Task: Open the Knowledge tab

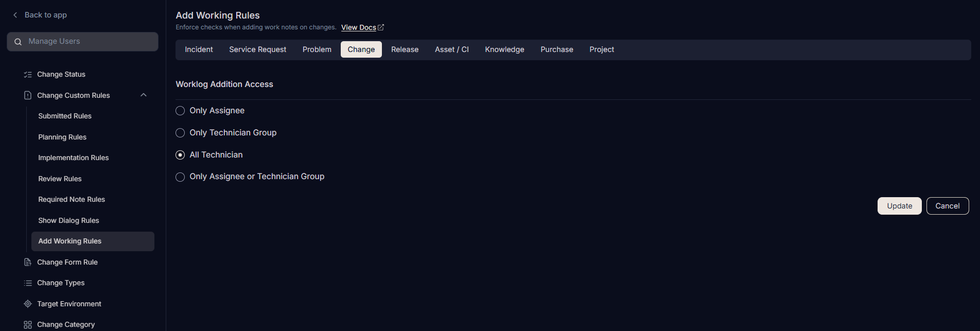Action: click(x=504, y=49)
